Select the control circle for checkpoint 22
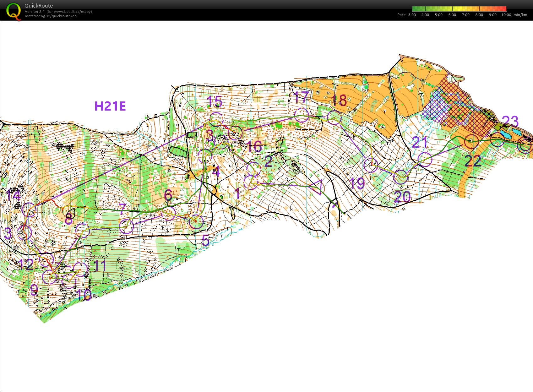533x392 pixels. tap(471, 142)
